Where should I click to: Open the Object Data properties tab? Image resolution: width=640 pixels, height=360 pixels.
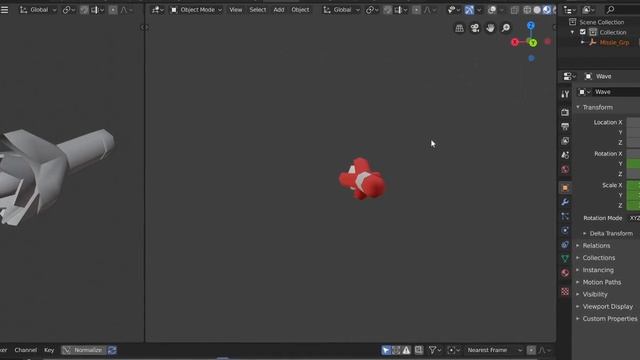[x=565, y=259]
